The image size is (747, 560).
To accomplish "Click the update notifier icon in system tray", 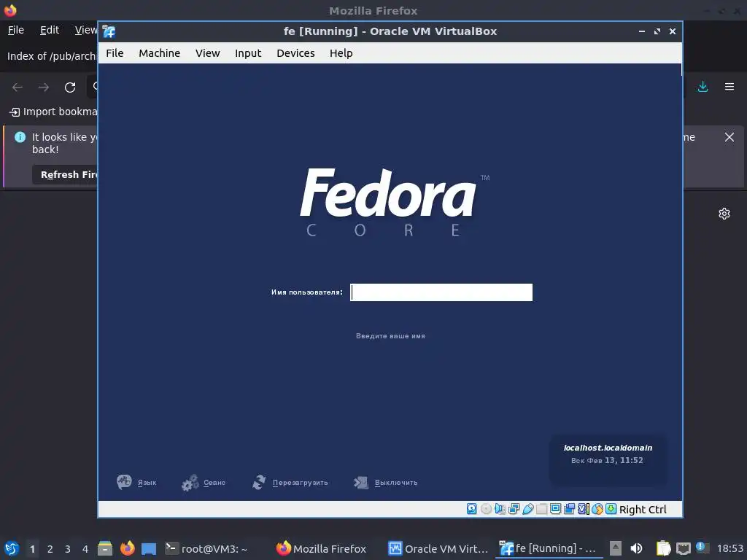I will coord(703,548).
